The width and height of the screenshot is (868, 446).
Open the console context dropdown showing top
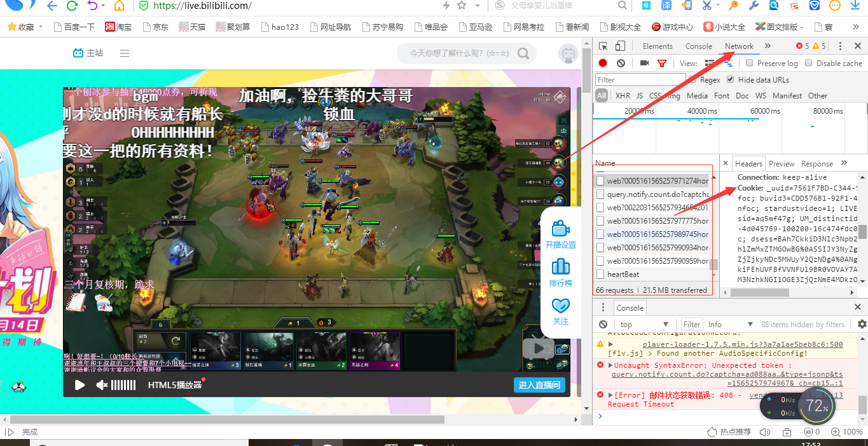[644, 325]
